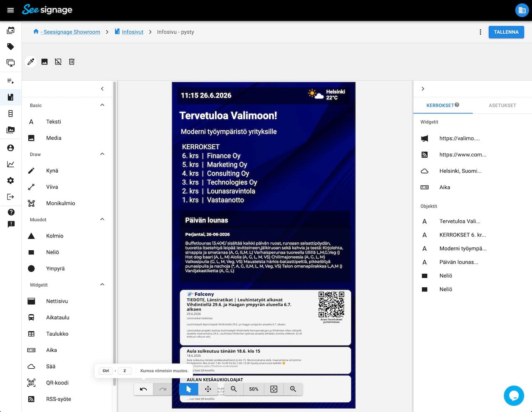
Task: Open the playlist sidebar icon
Action: tap(11, 81)
